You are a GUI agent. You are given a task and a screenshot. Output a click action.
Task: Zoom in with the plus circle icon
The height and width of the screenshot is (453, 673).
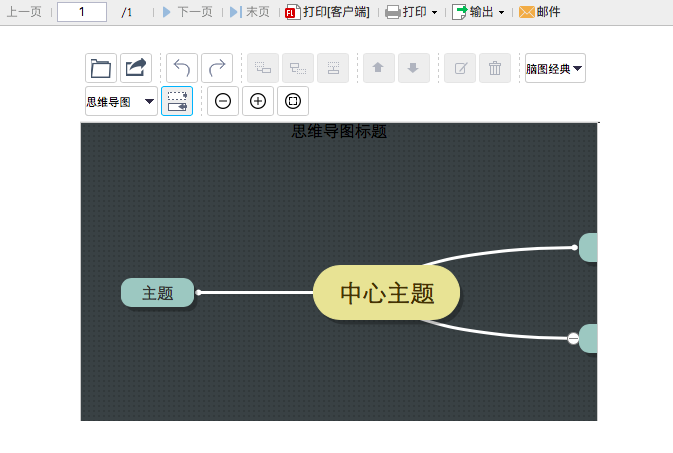pos(258,101)
